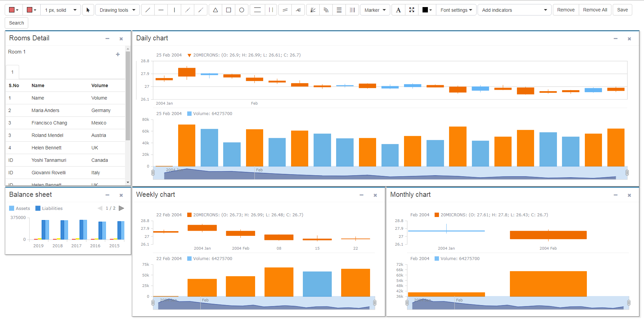644x326 pixels.
Task: Select tab 1 in Rooms Detail
Action: point(12,72)
